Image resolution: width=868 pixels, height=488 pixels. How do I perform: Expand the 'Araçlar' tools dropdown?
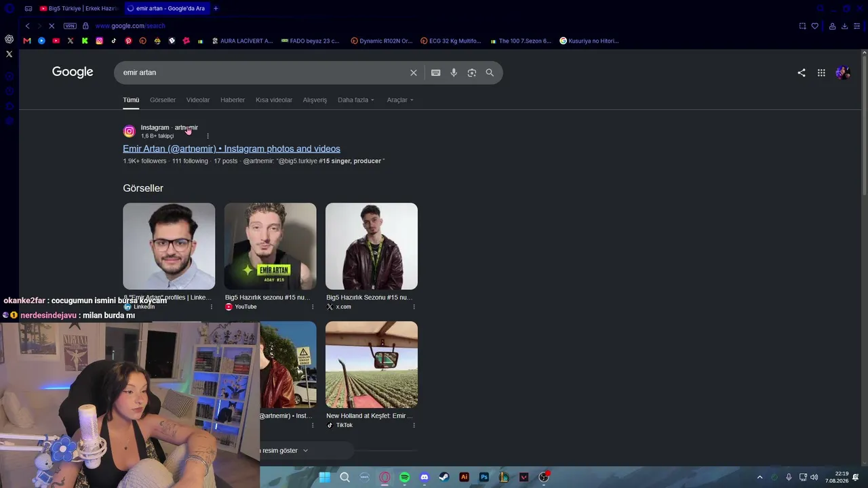(400, 100)
